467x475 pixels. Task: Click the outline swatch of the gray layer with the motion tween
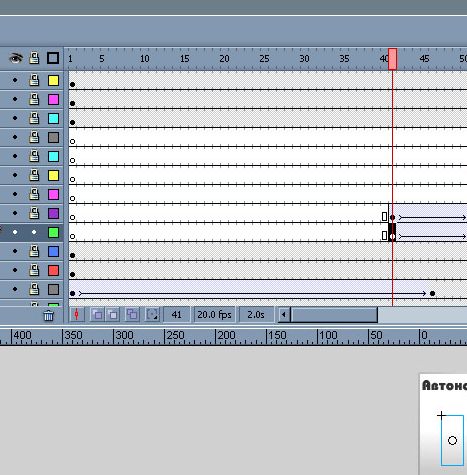pos(53,289)
